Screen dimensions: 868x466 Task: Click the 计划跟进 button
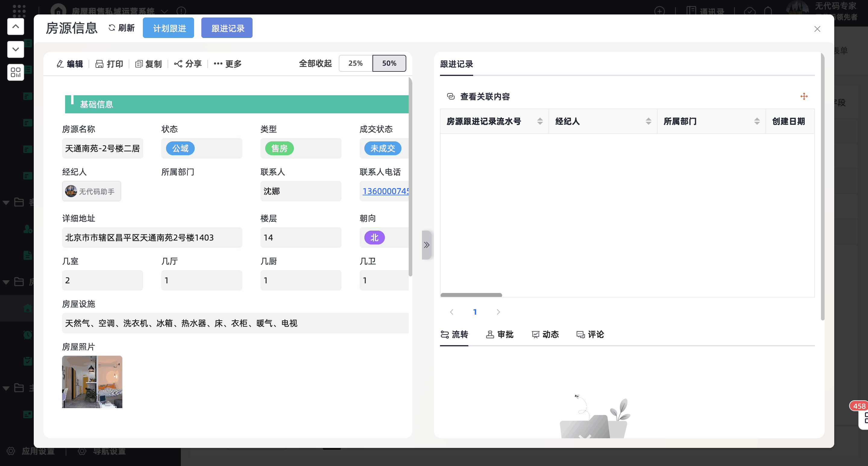pyautogui.click(x=168, y=28)
